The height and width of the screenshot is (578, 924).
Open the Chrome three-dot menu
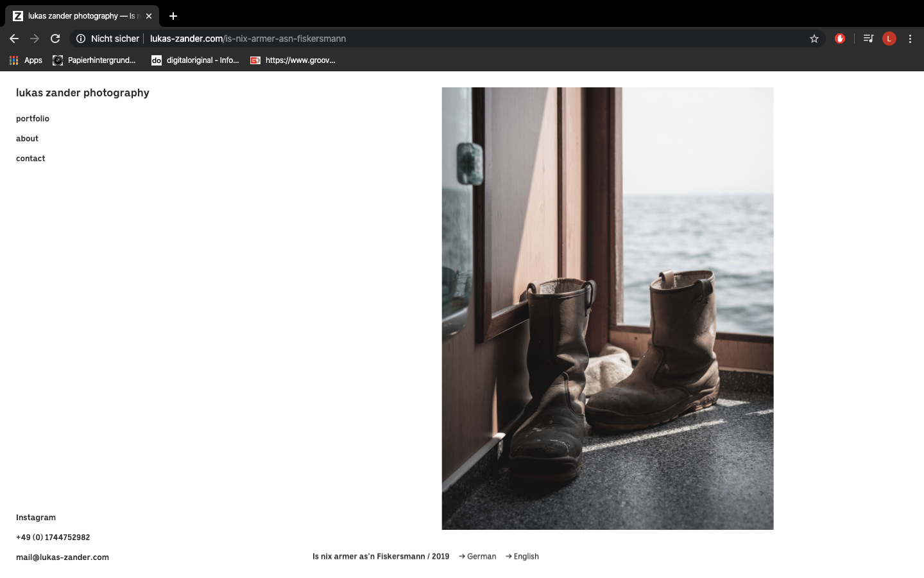pyautogui.click(x=910, y=39)
